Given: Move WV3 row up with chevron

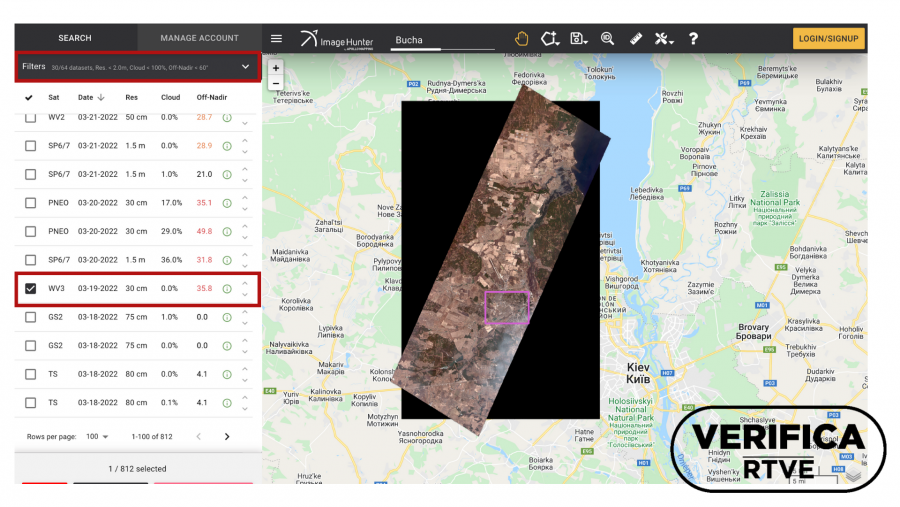Looking at the screenshot, I should click(x=245, y=283).
